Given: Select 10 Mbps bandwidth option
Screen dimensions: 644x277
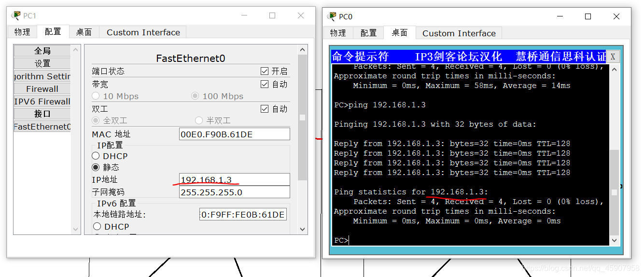Looking at the screenshot, I should click(96, 96).
